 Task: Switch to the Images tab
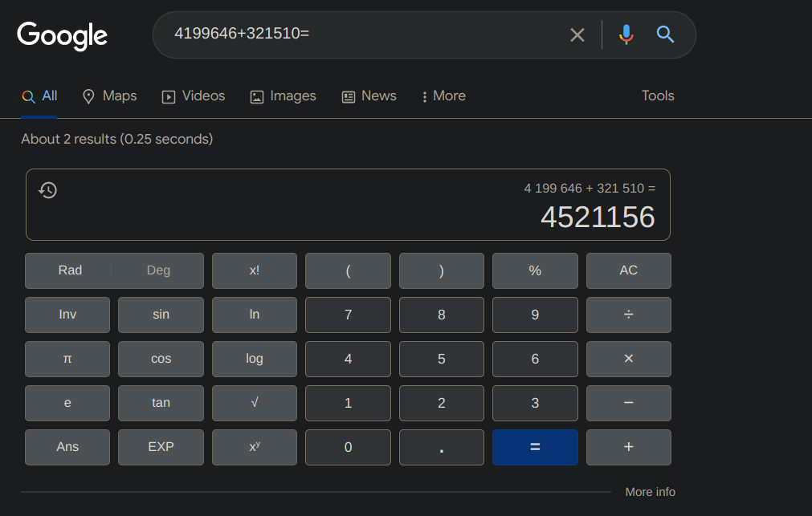pos(283,96)
